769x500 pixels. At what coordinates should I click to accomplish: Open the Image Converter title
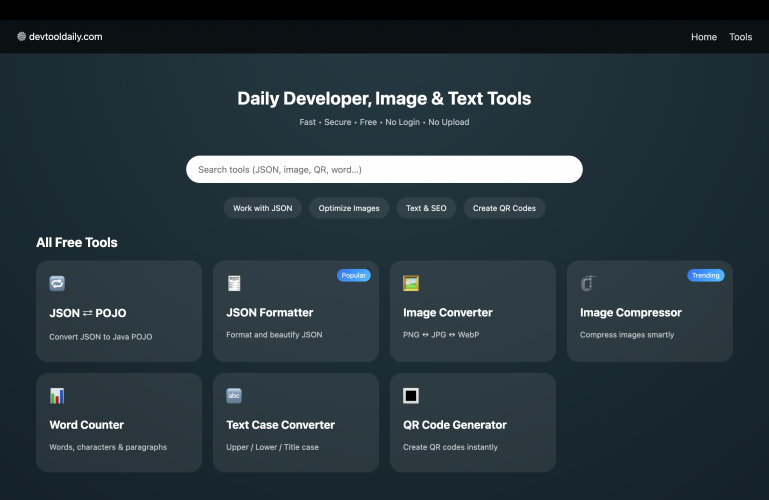(x=448, y=313)
